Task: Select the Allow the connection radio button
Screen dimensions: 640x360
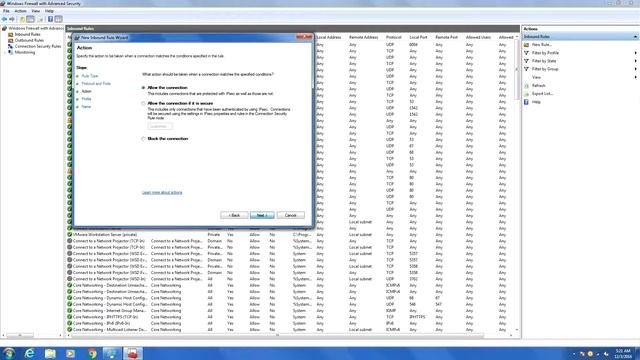Action: pyautogui.click(x=143, y=88)
